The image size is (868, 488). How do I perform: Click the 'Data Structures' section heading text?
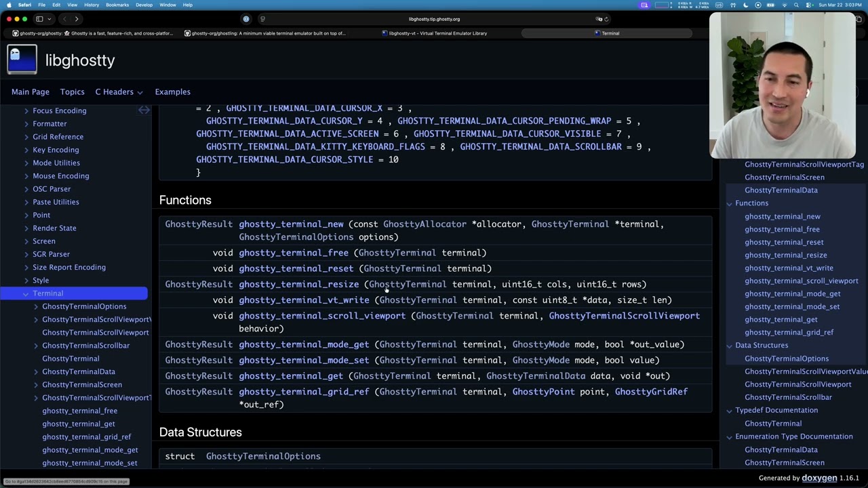tap(201, 432)
